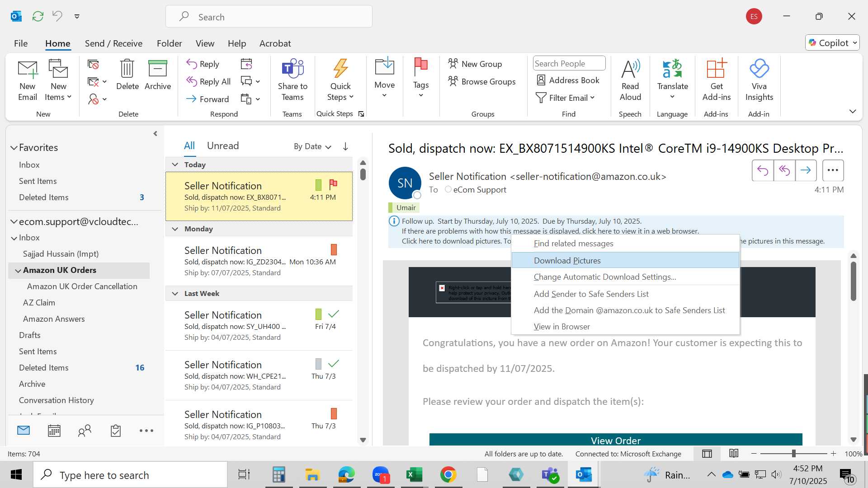
Task: Open Excel from the taskbar
Action: tap(414, 475)
